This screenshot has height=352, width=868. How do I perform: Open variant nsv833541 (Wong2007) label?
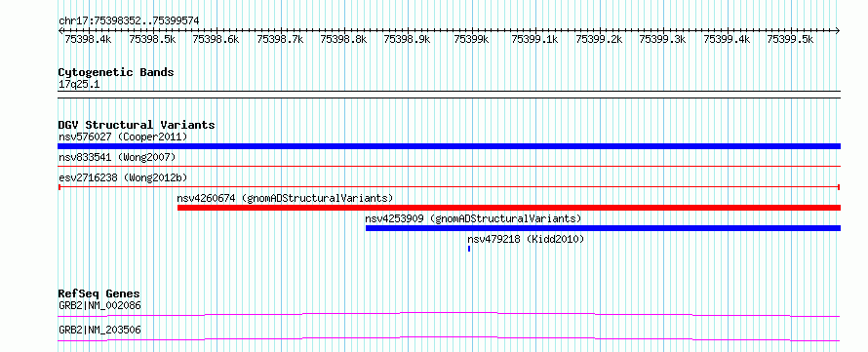tap(117, 158)
